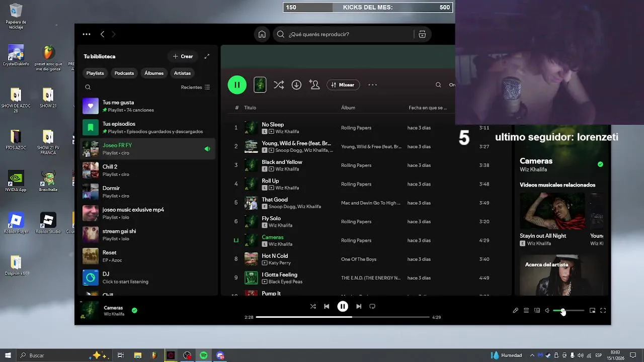
Task: Click the Crear button in library
Action: tap(183, 56)
